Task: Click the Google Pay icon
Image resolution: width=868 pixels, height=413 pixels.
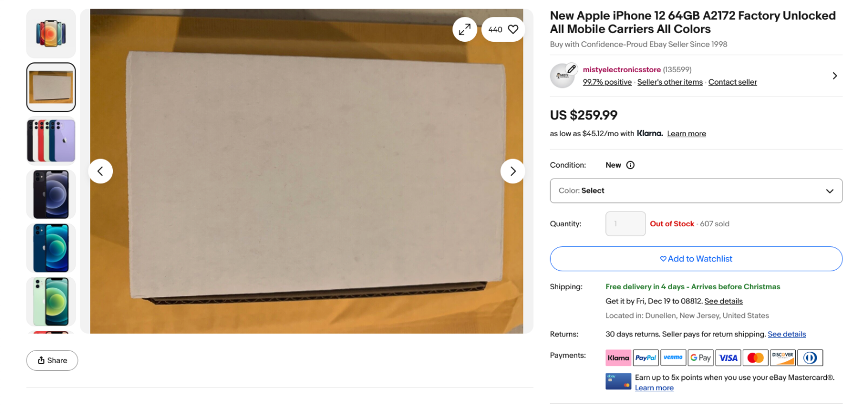Action: pos(700,358)
